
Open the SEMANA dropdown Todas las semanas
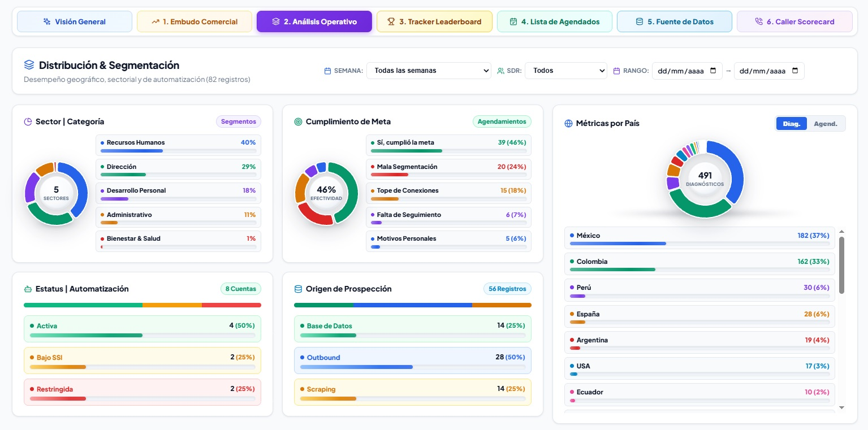pyautogui.click(x=429, y=71)
